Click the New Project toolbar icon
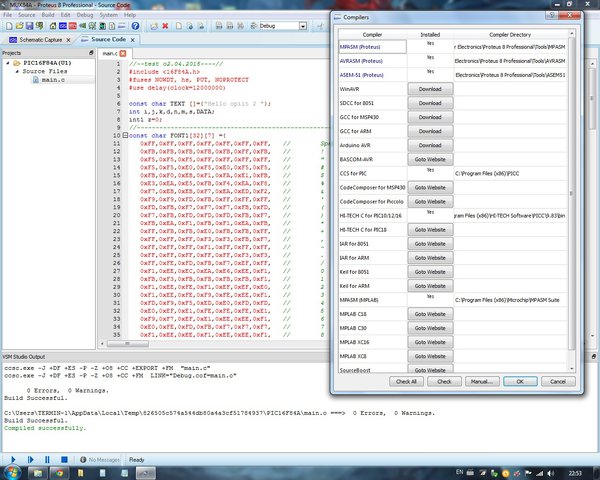This screenshot has height=480, width=600. pyautogui.click(x=9, y=26)
